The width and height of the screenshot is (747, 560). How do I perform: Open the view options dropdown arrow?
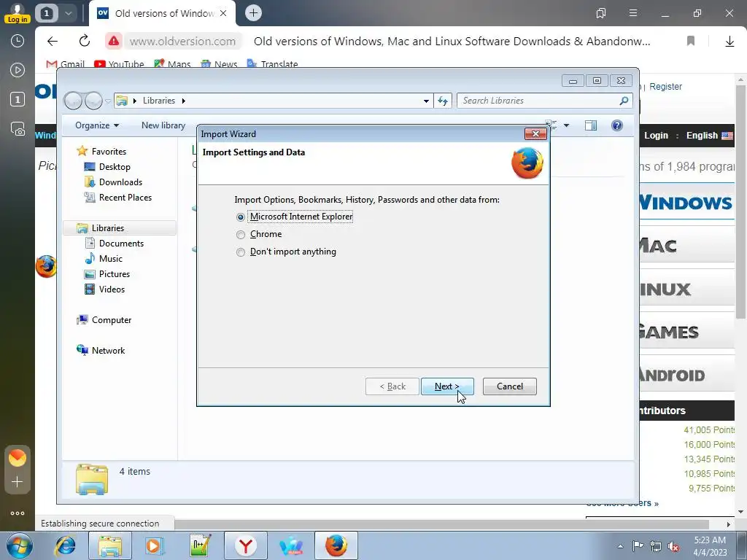[566, 125]
